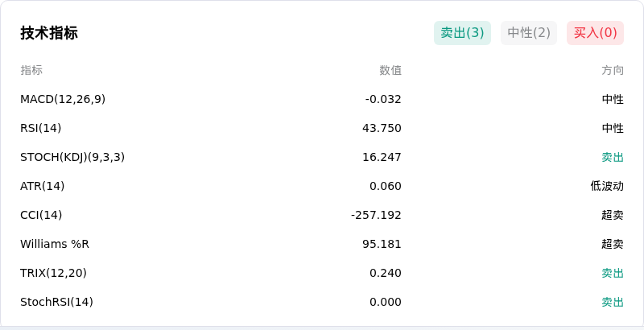This screenshot has height=330, width=644.
Task: Select the ATR(14) indicator label
Action: (43, 187)
